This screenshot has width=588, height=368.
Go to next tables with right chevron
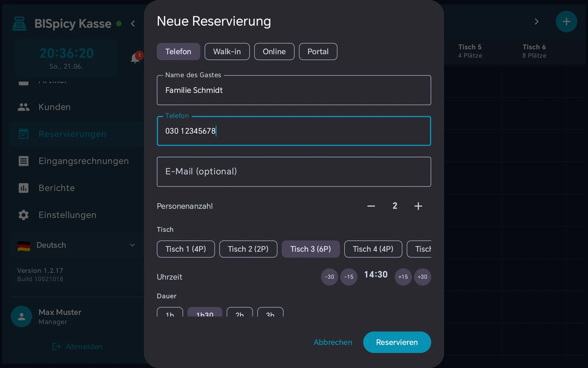point(537,22)
